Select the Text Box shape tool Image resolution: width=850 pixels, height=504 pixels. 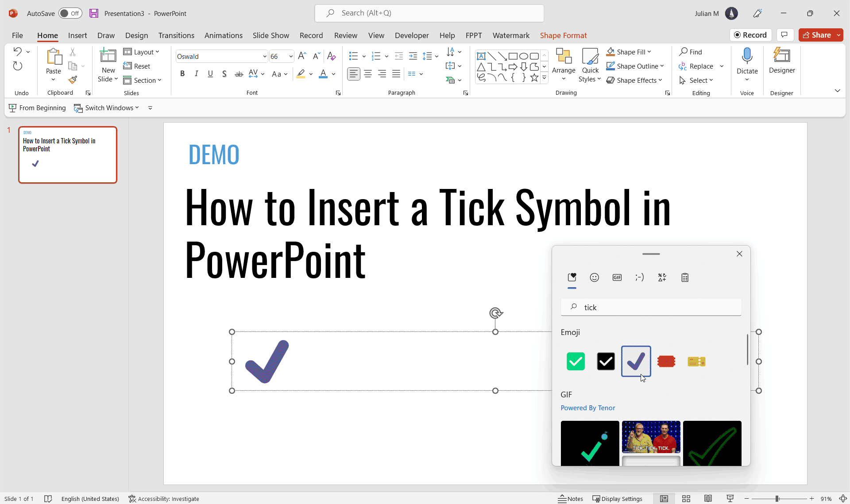[482, 56]
